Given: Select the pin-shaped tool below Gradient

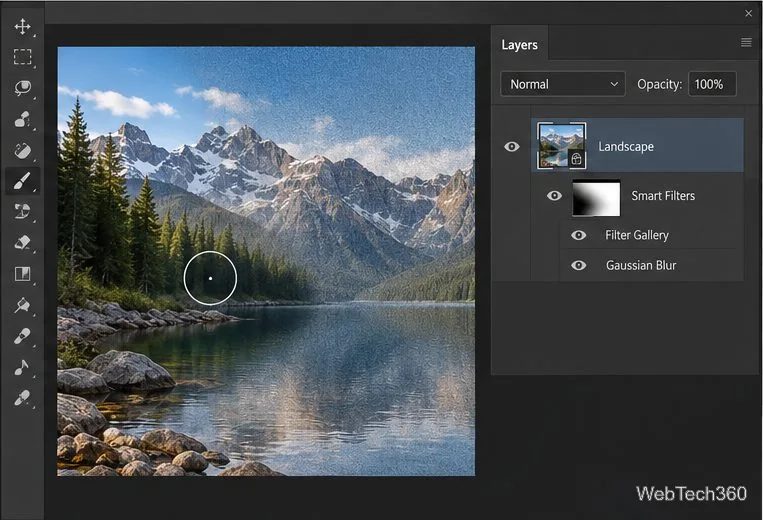Looking at the screenshot, I should pyautogui.click(x=22, y=305).
